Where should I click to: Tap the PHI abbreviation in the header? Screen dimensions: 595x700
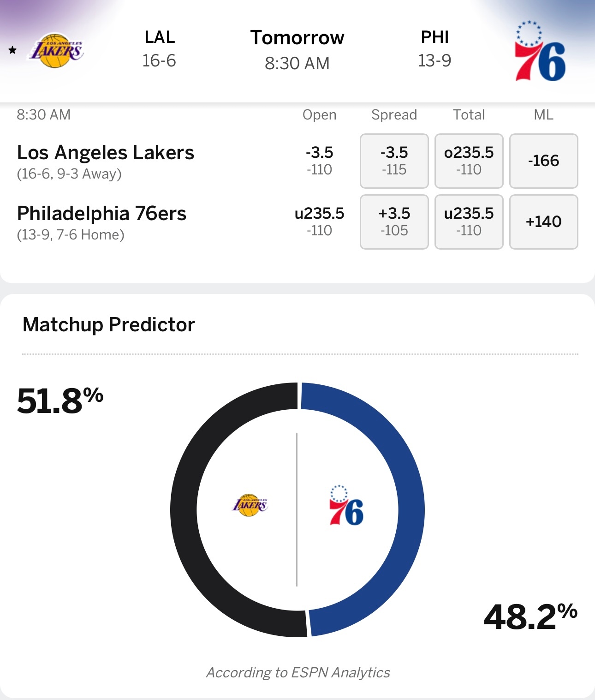click(x=434, y=37)
